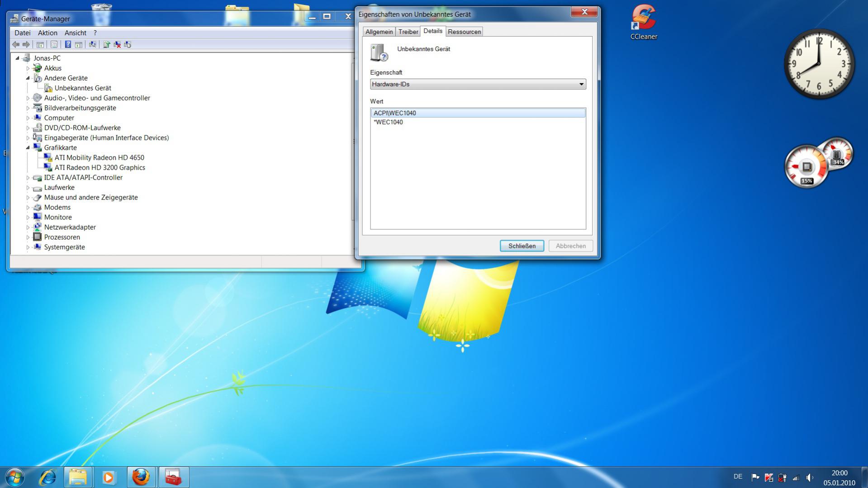Select the ACPI\WEC1040 value row
The width and height of the screenshot is (868, 488).
[x=478, y=113]
